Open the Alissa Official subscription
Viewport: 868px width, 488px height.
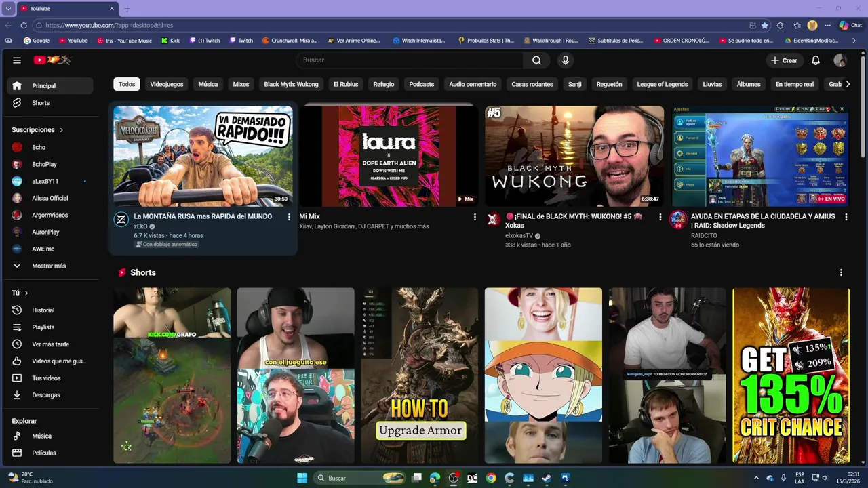click(x=50, y=198)
